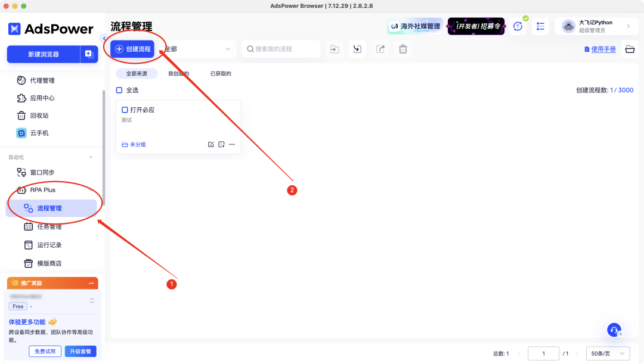
Task: Select the 我创建的 tab
Action: point(179,73)
